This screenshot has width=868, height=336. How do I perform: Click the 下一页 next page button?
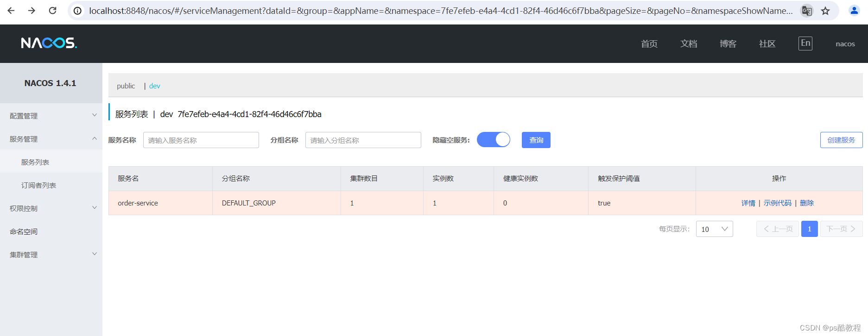point(841,229)
